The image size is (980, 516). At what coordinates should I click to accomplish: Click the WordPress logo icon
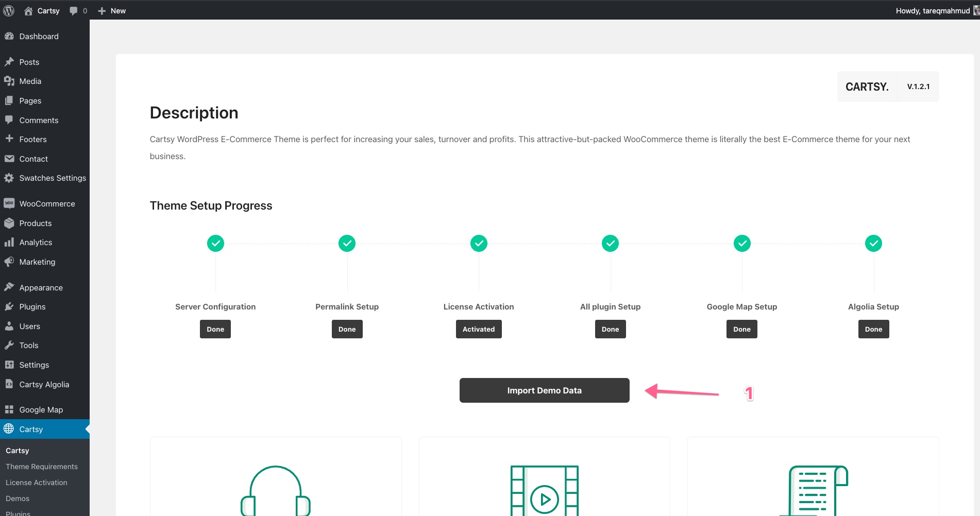[9, 10]
